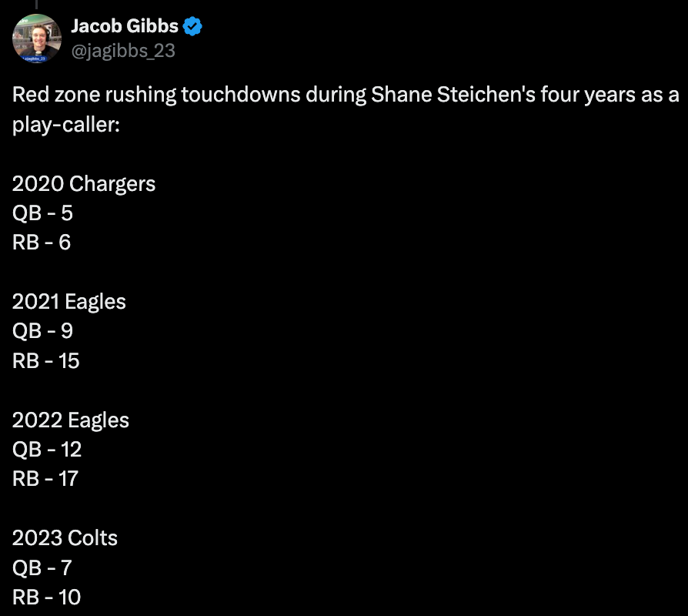Click the blue verified checkmark badge

pyautogui.click(x=192, y=26)
